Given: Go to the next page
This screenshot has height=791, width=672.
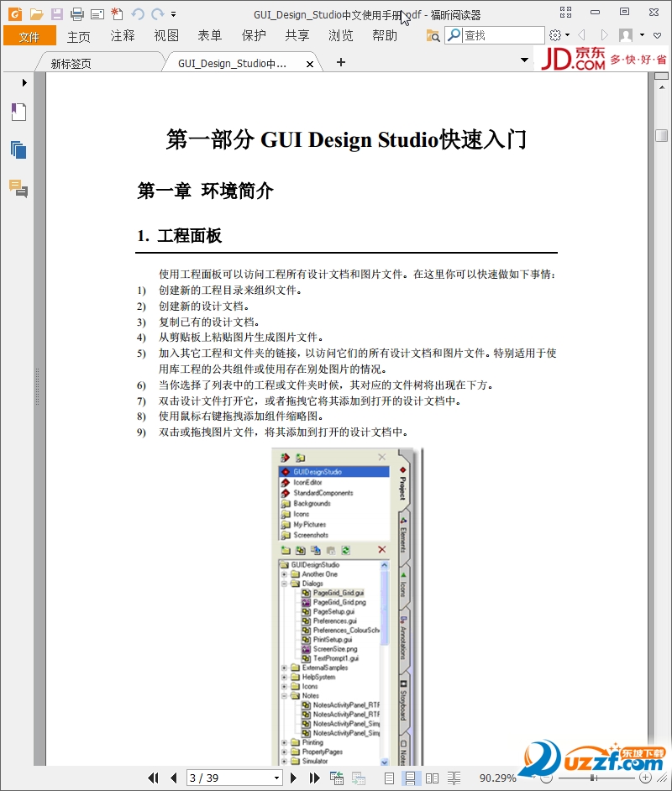Looking at the screenshot, I should [293, 778].
